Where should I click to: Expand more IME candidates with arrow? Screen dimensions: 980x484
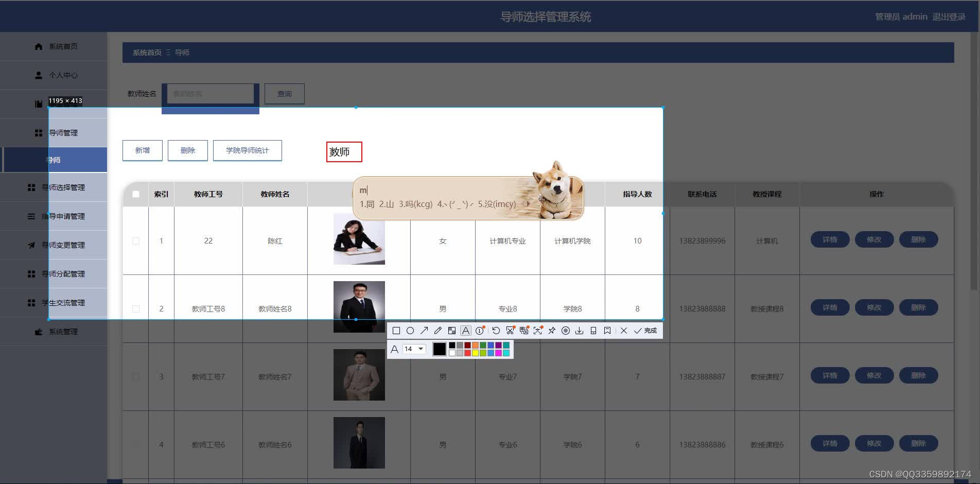click(x=528, y=204)
